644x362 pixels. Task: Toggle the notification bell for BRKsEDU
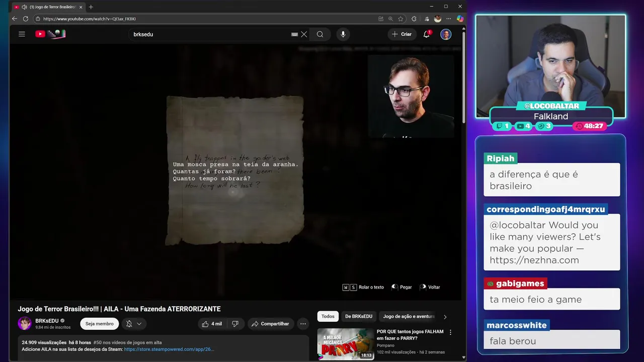coord(129,324)
